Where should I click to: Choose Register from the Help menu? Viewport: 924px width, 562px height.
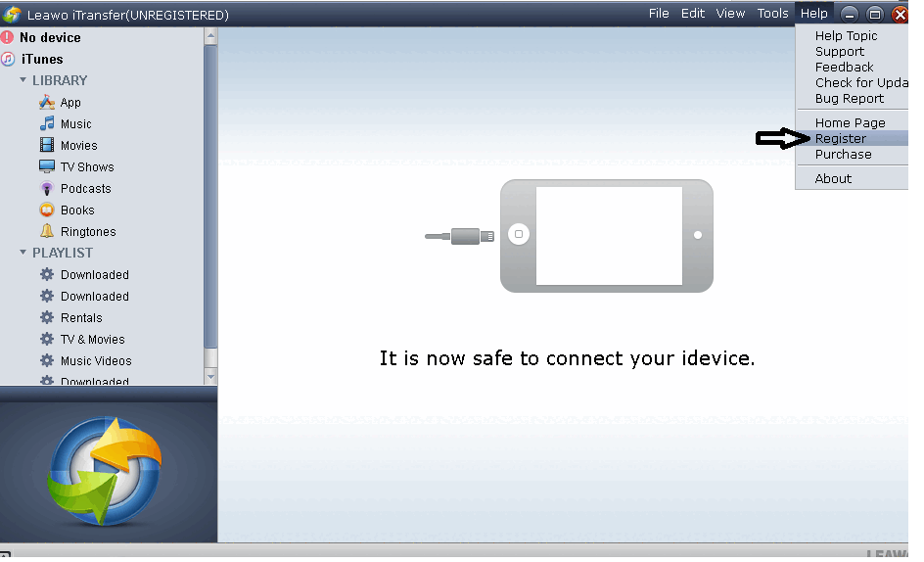(840, 139)
